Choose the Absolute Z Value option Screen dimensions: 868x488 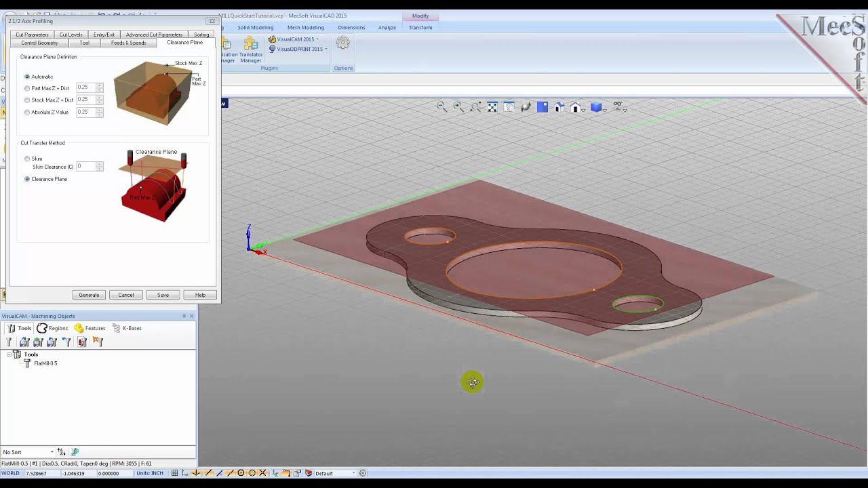coord(27,113)
